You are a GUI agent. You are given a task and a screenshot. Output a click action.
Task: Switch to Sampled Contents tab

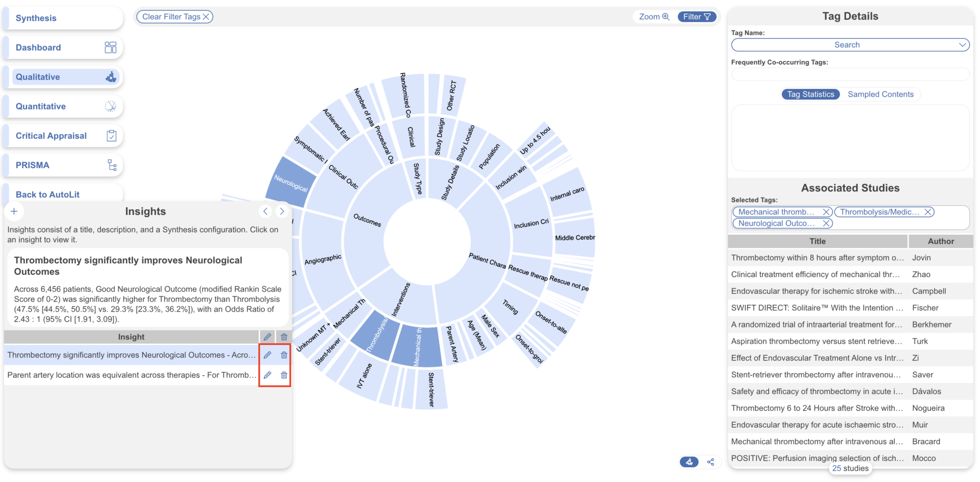(880, 94)
